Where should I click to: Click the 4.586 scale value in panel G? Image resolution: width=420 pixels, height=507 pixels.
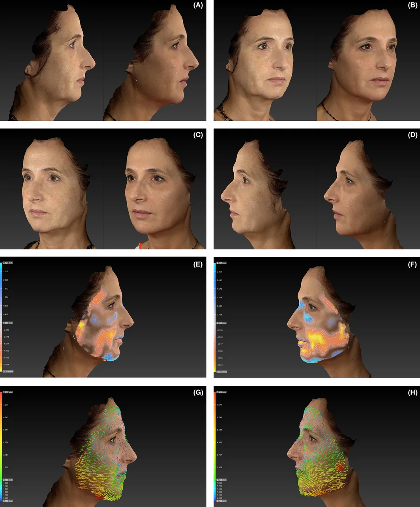click(6, 442)
